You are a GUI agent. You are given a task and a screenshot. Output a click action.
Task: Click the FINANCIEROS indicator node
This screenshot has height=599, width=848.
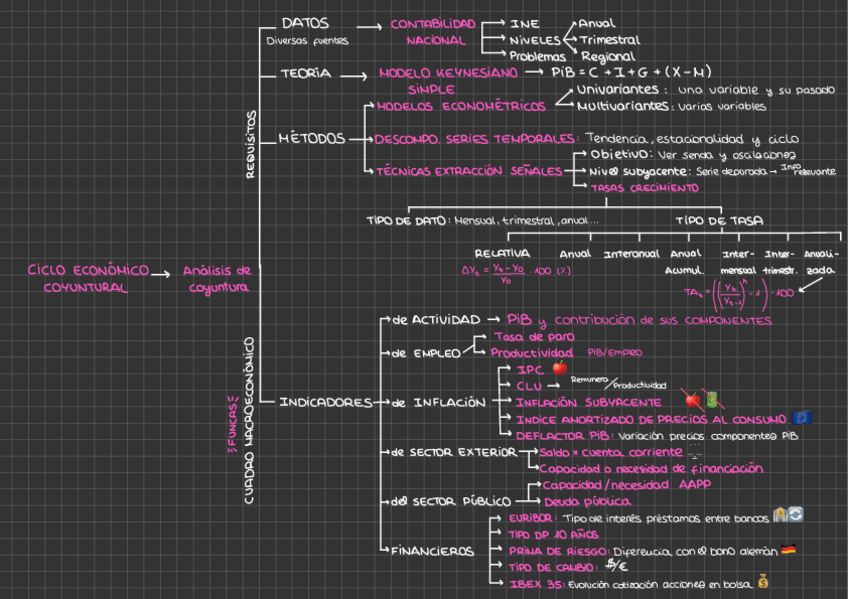coord(431,550)
